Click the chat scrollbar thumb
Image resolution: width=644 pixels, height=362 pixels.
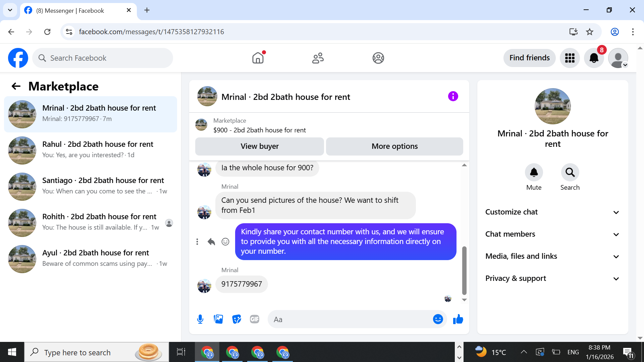point(464,270)
